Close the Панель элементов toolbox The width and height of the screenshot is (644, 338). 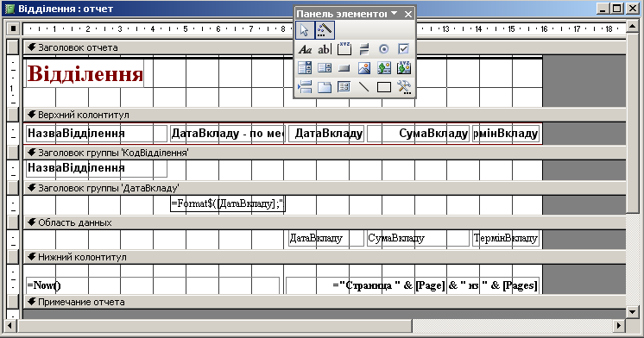407,14
